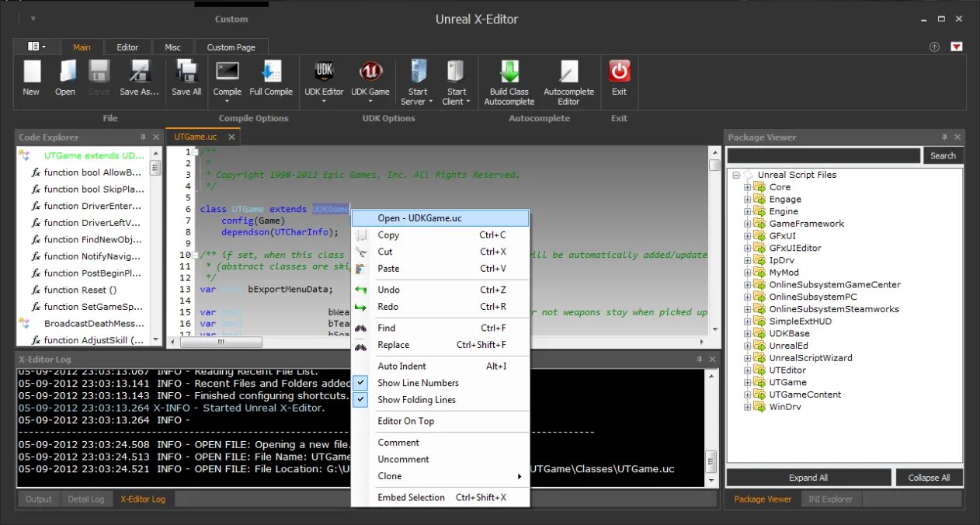Select function Reset () in Code Explorer
This screenshot has height=525, width=980.
(80, 290)
